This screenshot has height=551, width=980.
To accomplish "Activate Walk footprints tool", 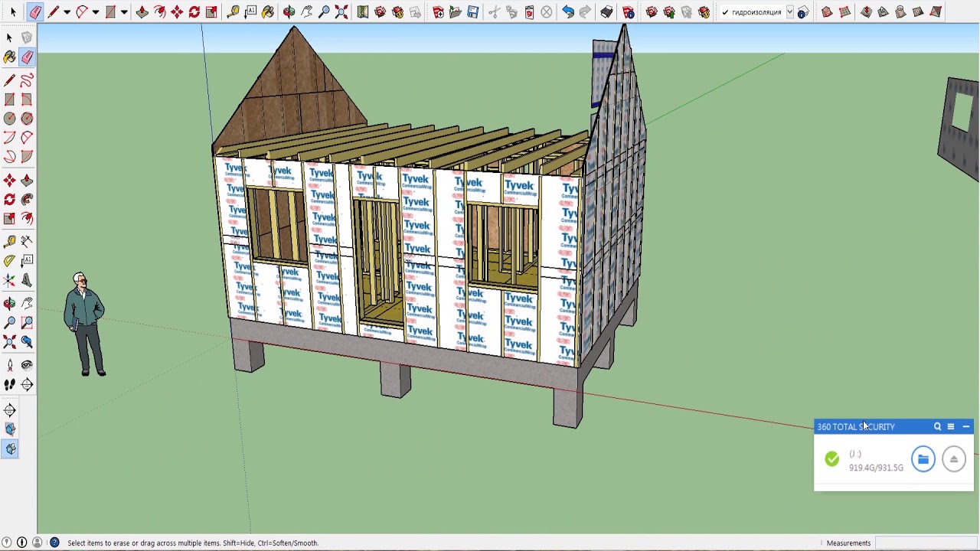I will pyautogui.click(x=9, y=384).
